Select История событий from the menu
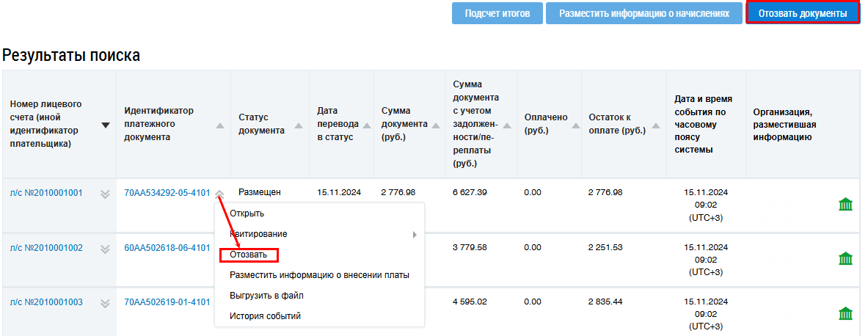The width and height of the screenshot is (868, 336). coord(265,316)
